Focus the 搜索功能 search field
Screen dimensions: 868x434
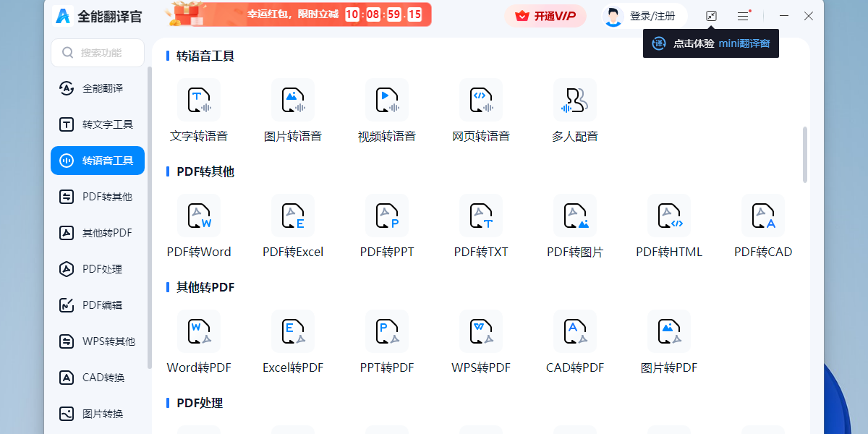coord(98,53)
